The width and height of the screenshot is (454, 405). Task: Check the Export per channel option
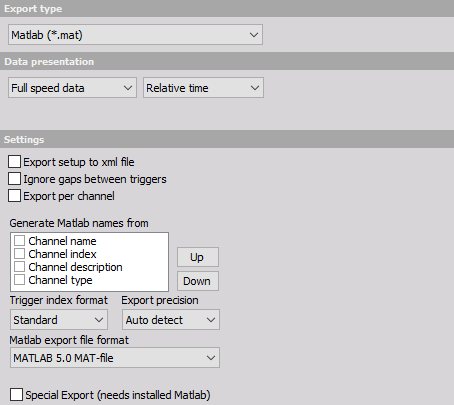(x=14, y=196)
